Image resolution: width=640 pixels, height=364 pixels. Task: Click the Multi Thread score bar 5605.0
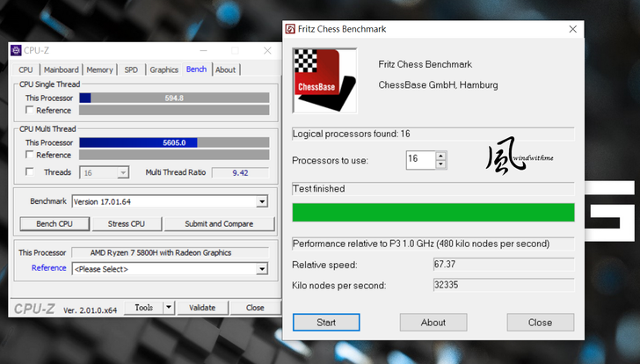tap(174, 142)
